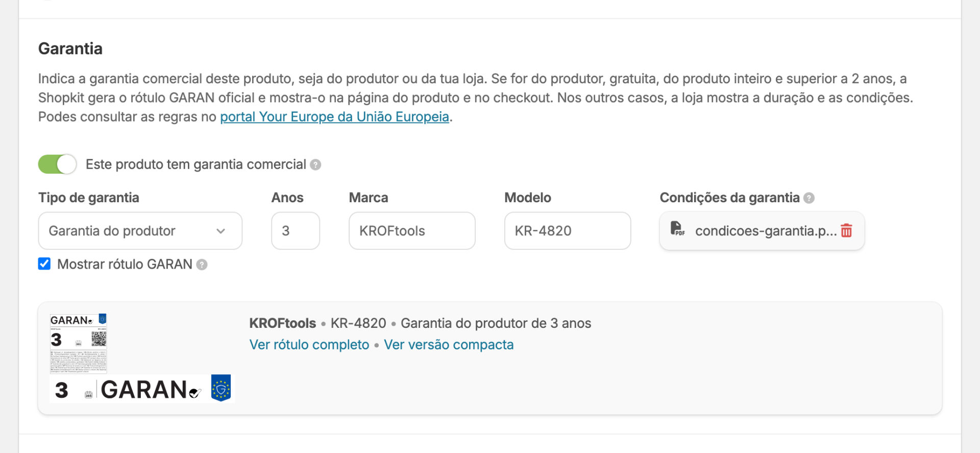
Task: Click the condicoes-garantia.p... file name
Action: (766, 231)
